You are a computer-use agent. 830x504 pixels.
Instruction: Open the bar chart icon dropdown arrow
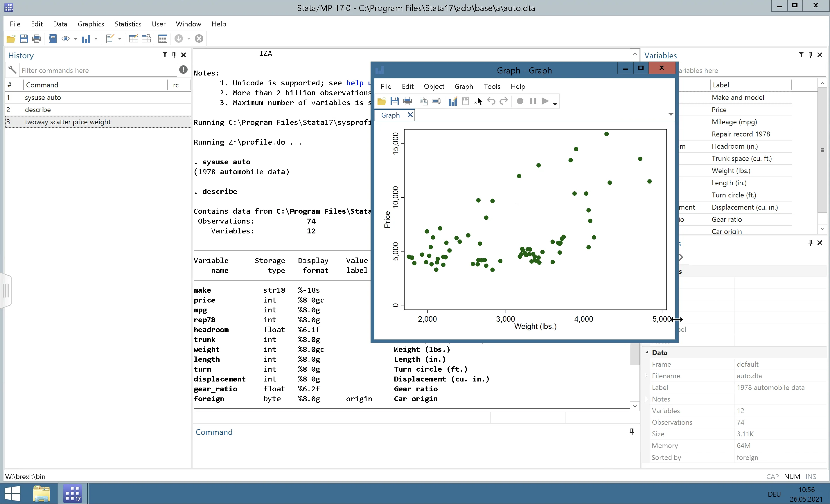(96, 39)
